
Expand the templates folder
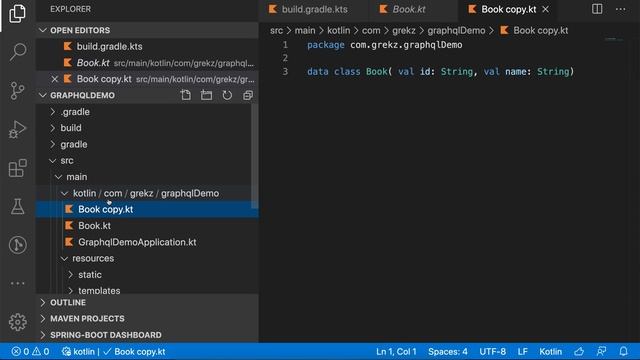tap(147, 290)
